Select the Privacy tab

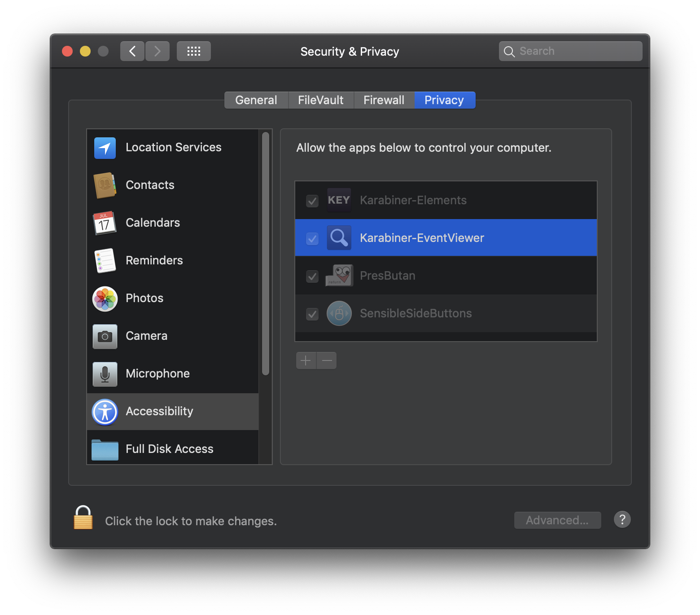[x=445, y=100]
